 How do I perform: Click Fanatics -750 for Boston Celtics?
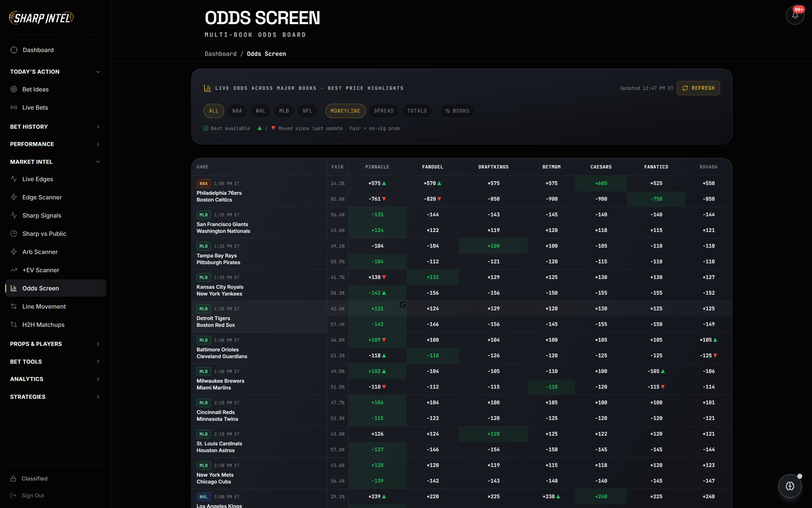click(656, 199)
